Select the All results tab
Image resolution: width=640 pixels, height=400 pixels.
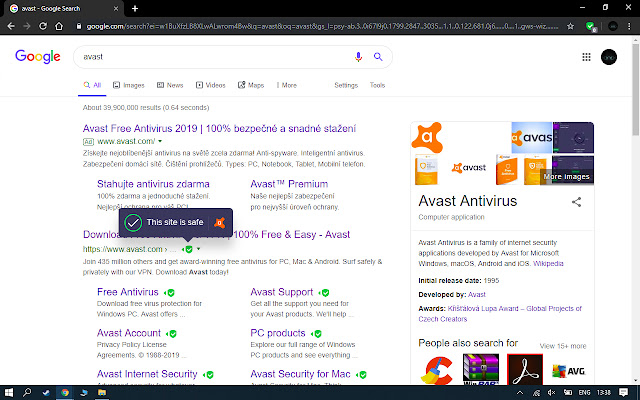[92, 85]
